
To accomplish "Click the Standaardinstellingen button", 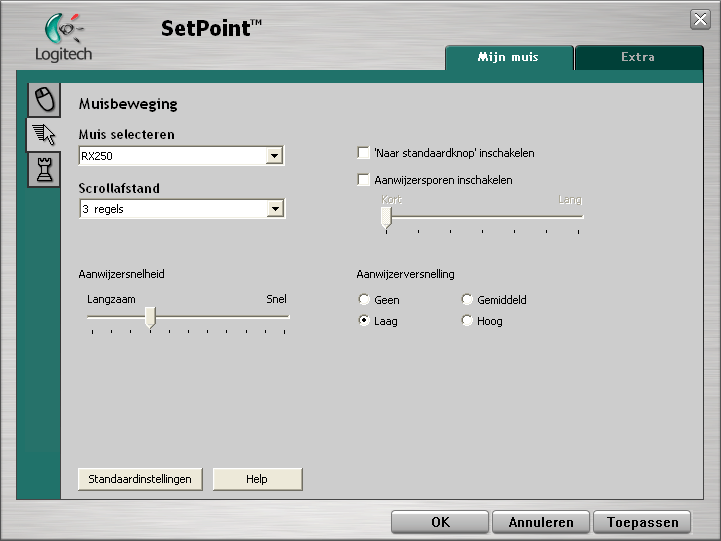I will coord(140,479).
